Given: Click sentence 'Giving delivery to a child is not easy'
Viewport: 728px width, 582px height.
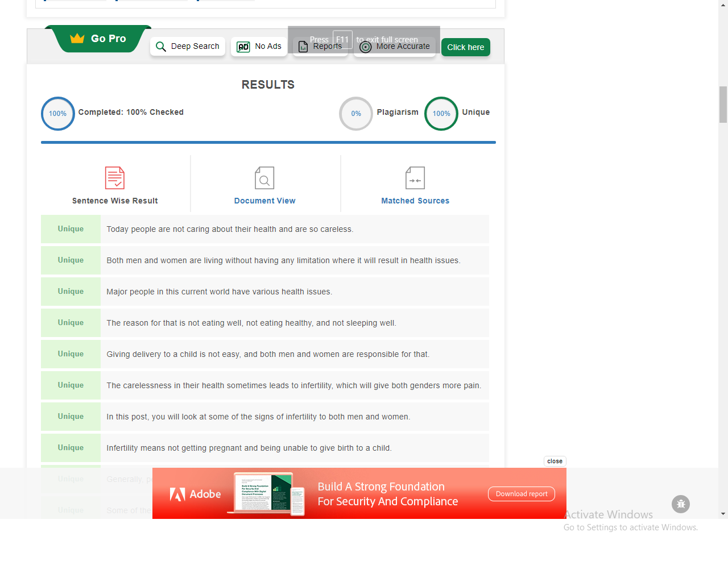Looking at the screenshot, I should 268,354.
